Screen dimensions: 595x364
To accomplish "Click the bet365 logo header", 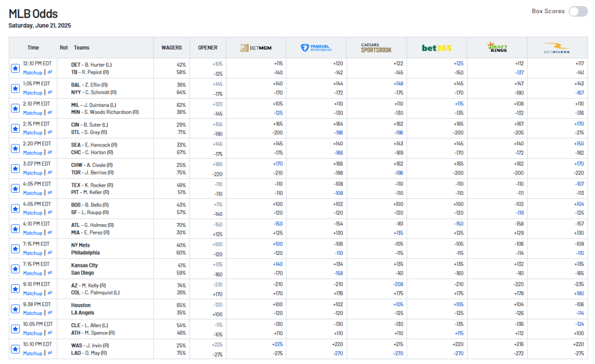I will pyautogui.click(x=436, y=48).
